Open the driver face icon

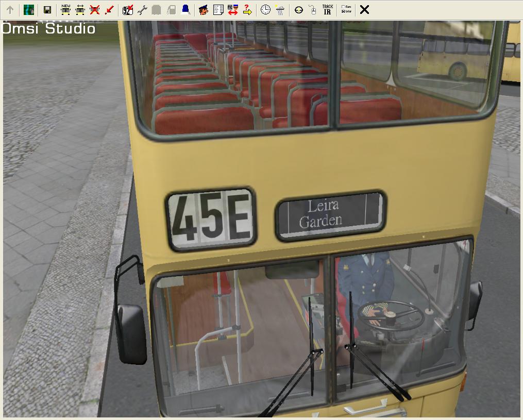204,10
